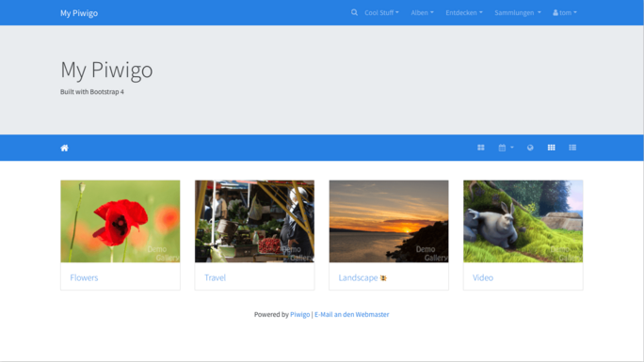This screenshot has width=644, height=362.
Task: Switch to list view icon
Action: pos(572,148)
